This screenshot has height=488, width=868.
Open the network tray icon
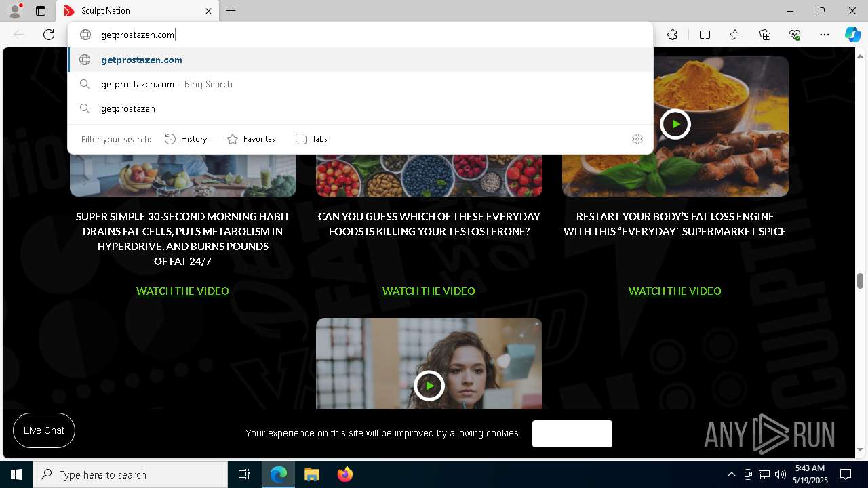(764, 474)
